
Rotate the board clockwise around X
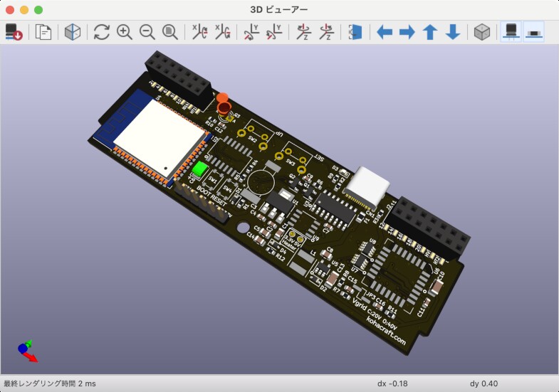(x=199, y=32)
